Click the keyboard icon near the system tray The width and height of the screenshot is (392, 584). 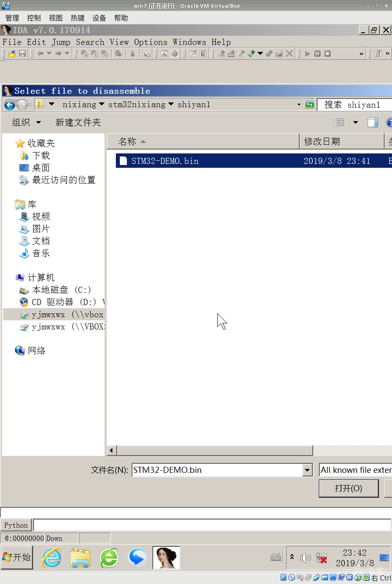click(276, 557)
